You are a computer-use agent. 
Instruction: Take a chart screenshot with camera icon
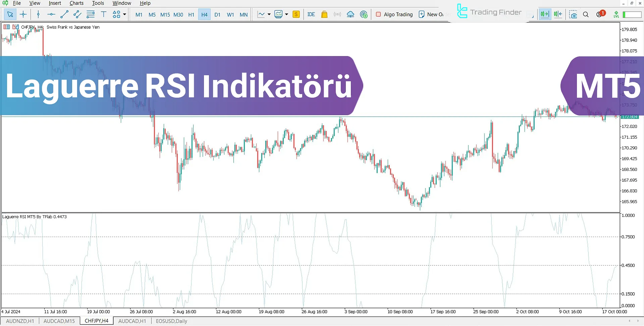tap(573, 14)
